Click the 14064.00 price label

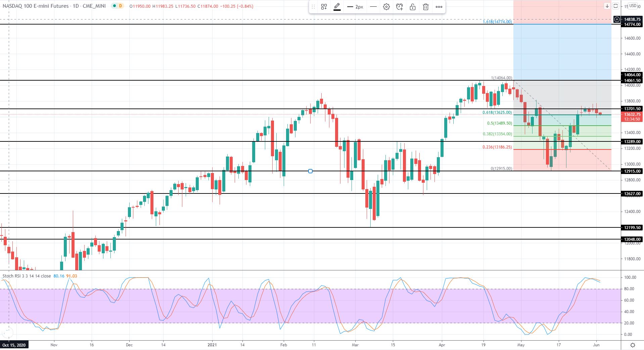coord(632,75)
